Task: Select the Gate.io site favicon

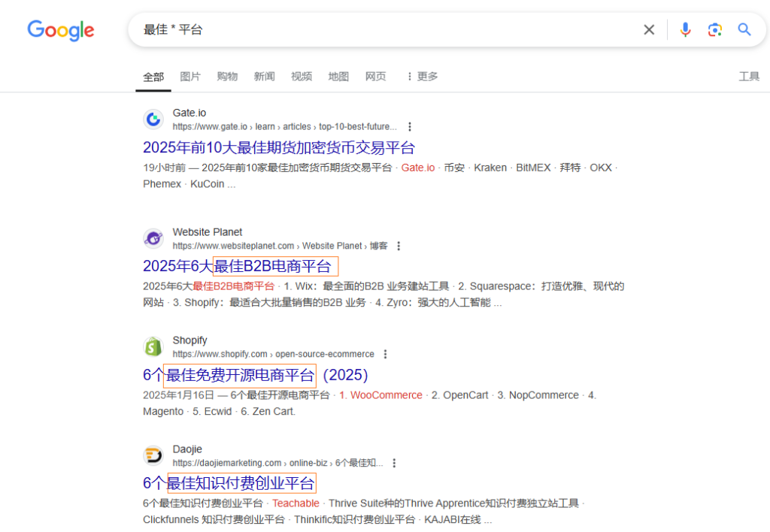Action: coord(153,119)
